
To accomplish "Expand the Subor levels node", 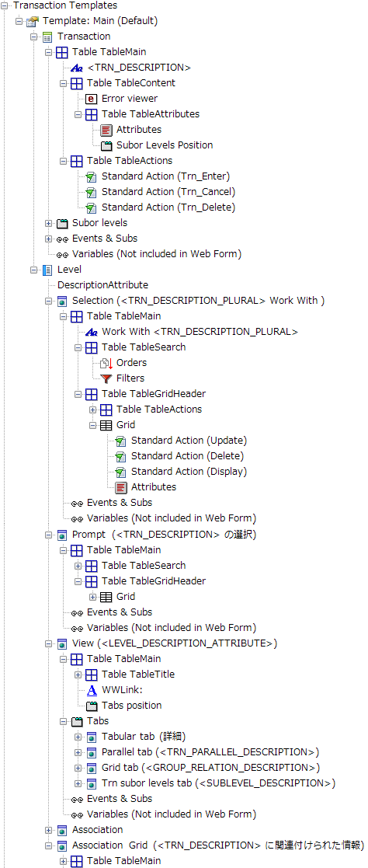I will [49, 223].
